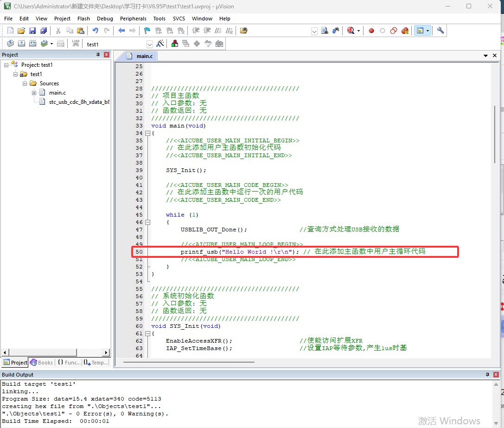Image resolution: width=504 pixels, height=428 pixels.
Task: Toggle pin on the Project panel
Action: click(98, 55)
